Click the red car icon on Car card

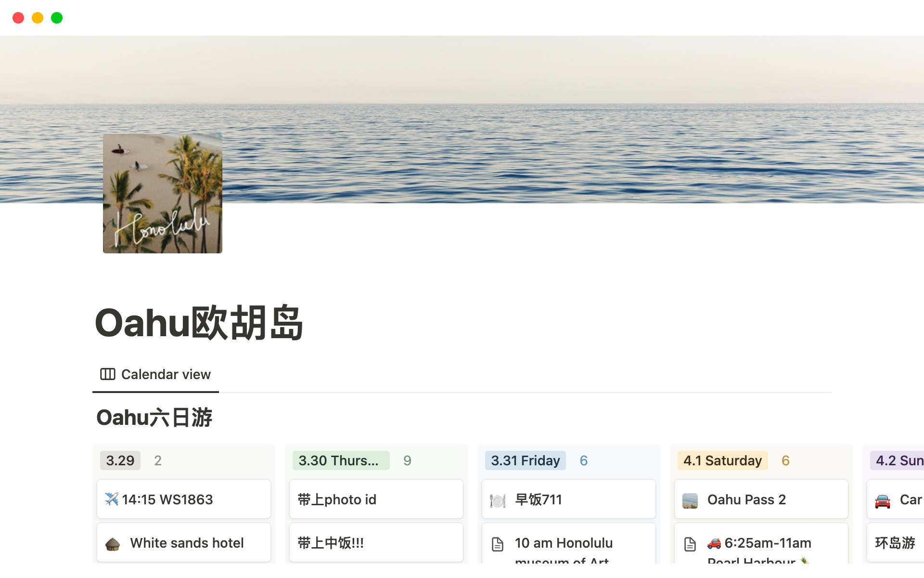point(883,500)
